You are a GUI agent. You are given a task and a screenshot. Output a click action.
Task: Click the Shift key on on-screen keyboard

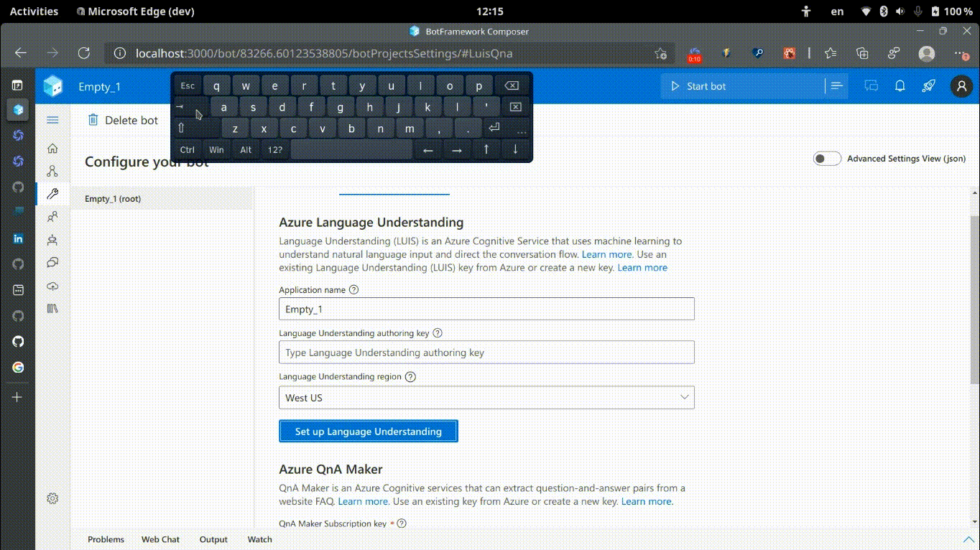coord(197,129)
